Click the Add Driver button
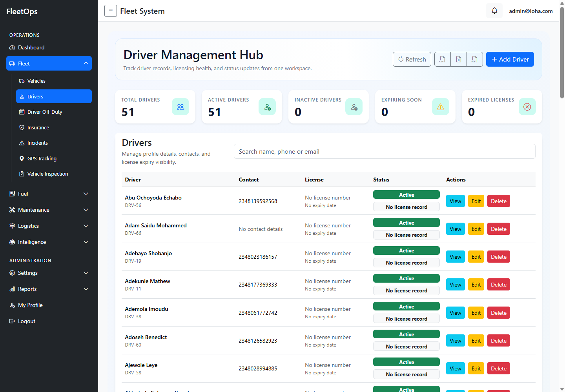 (510, 59)
